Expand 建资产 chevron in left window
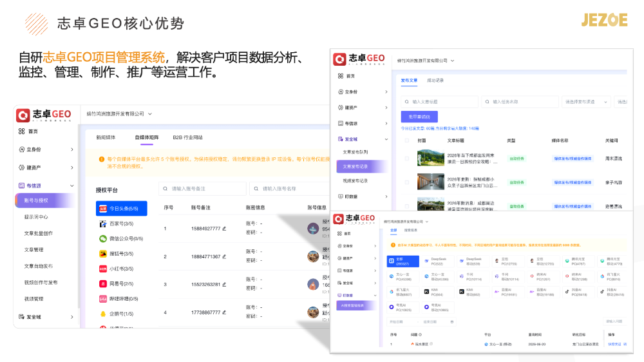The image size is (644, 362). 72,167
